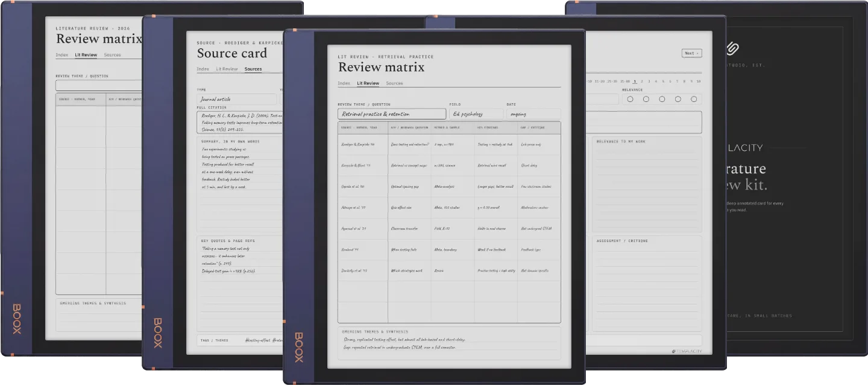Click the 'Dunlosky et al. '13' source cell

coord(363,271)
